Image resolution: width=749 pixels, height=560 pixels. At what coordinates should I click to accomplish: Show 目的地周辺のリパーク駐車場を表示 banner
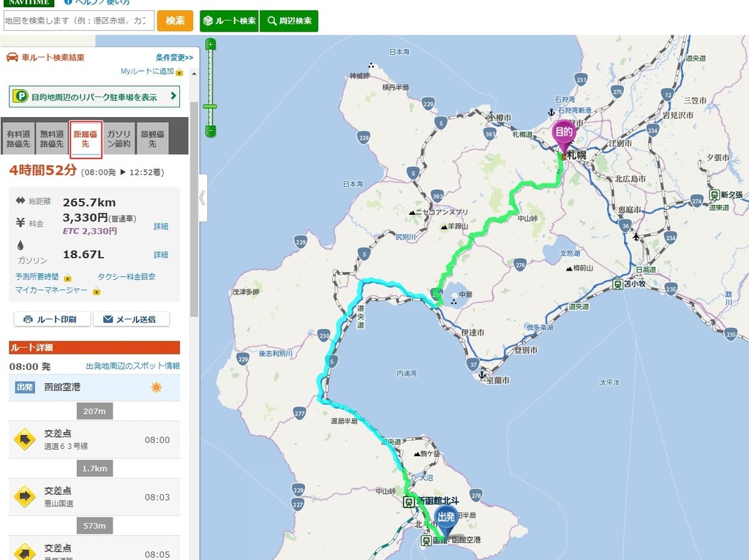[94, 97]
